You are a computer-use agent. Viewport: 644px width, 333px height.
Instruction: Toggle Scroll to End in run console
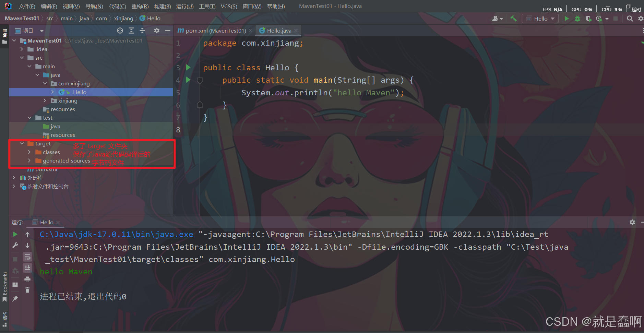coord(27,267)
